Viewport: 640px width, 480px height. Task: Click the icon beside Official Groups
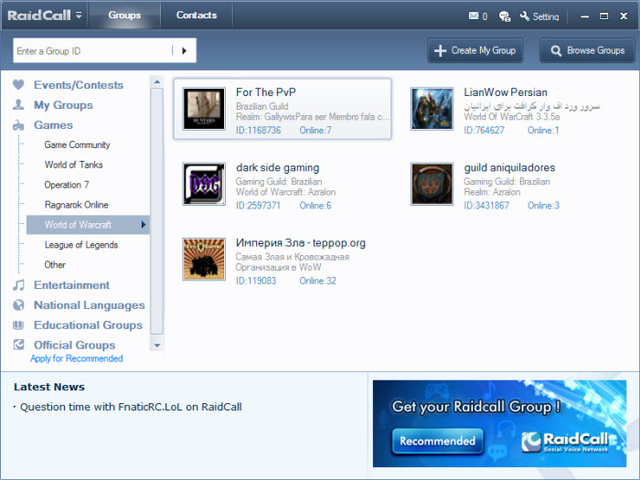coord(18,344)
